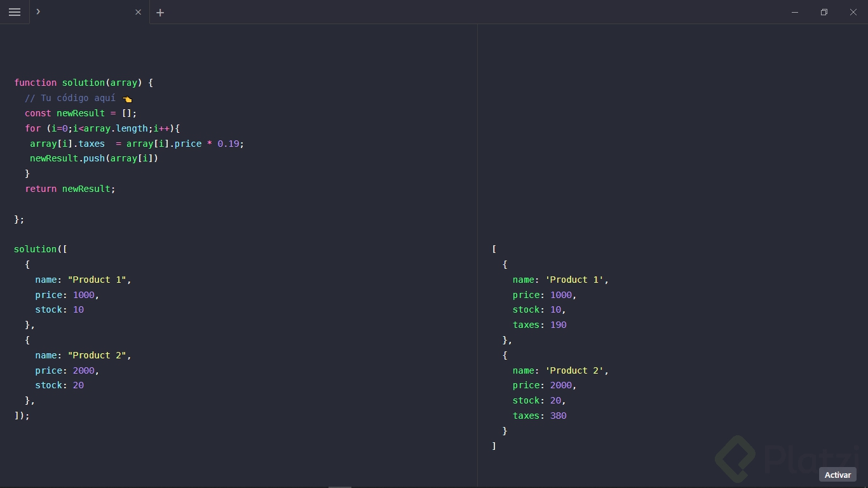
Task: Click the divider between editor and output
Action: tap(477, 254)
